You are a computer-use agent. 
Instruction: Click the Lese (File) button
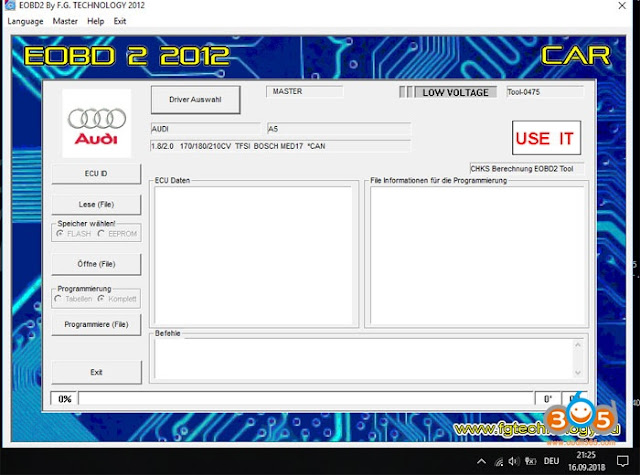96,204
